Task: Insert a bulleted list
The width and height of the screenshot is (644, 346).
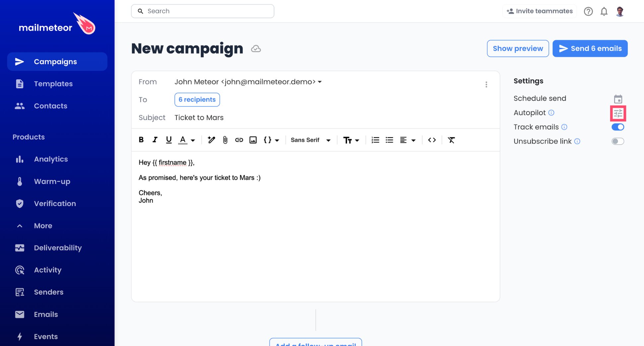Action: [x=390, y=140]
